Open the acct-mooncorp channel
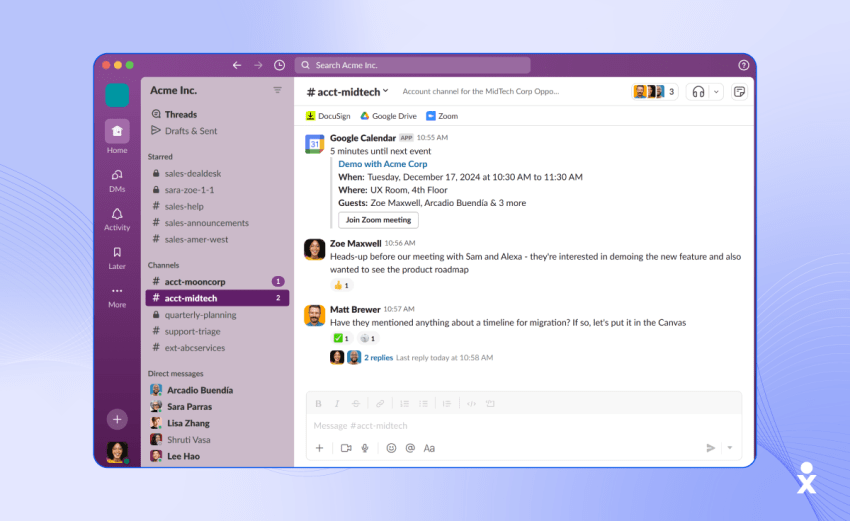Image resolution: width=850 pixels, height=521 pixels. (217, 282)
